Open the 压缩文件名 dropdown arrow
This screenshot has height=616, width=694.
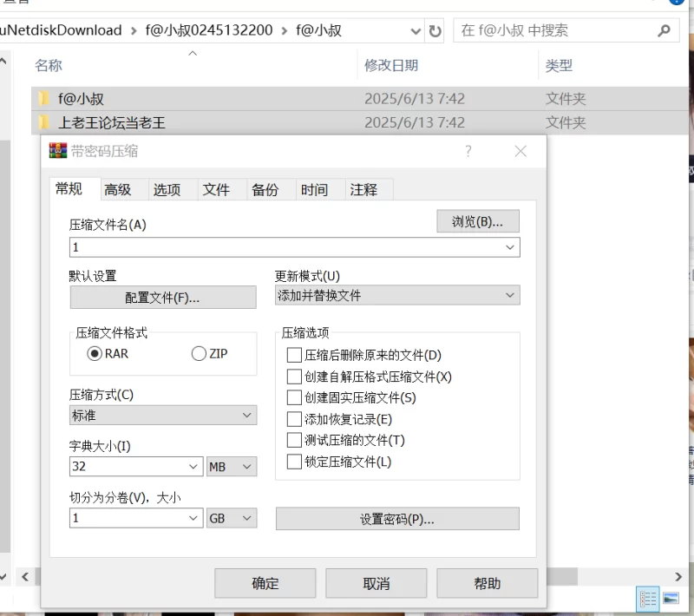[x=510, y=247]
